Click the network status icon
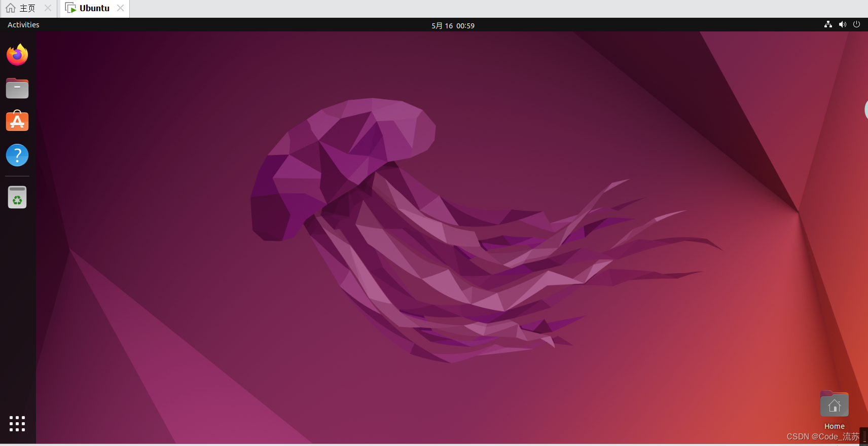 [828, 24]
